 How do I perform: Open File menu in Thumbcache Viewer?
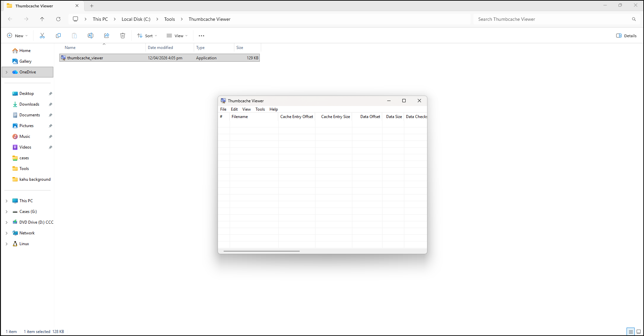[x=223, y=109]
